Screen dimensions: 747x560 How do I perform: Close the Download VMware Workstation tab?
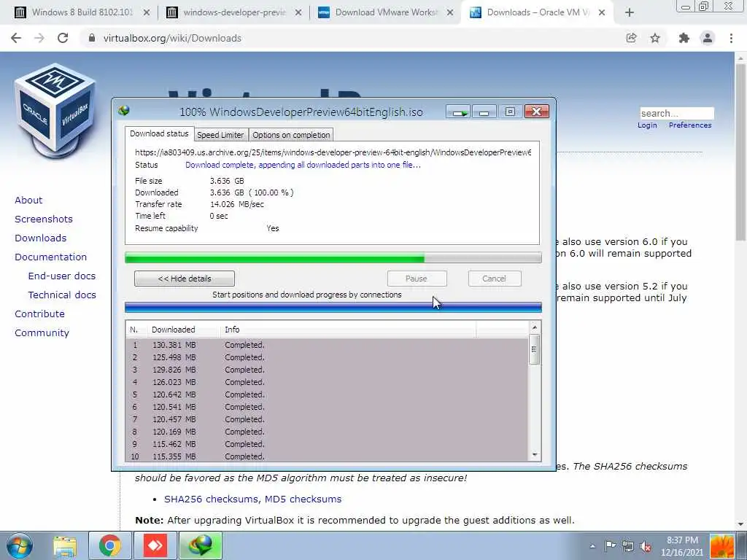tap(449, 13)
